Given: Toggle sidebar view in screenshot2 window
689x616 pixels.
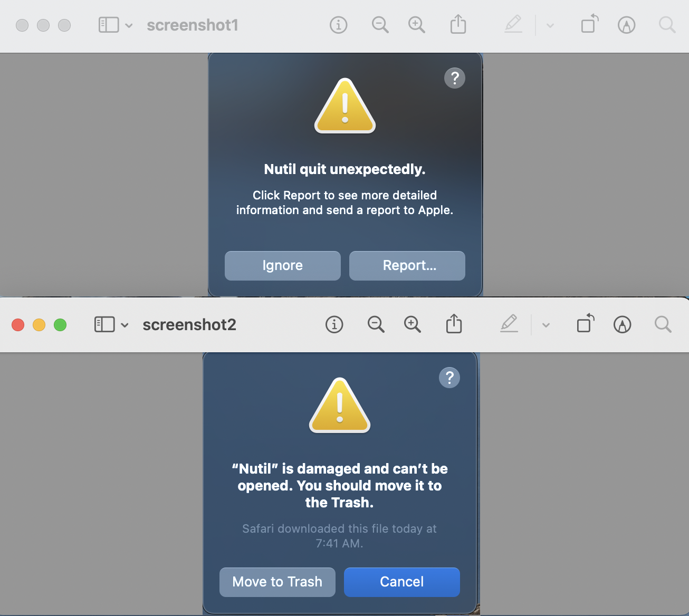Looking at the screenshot, I should tap(104, 324).
